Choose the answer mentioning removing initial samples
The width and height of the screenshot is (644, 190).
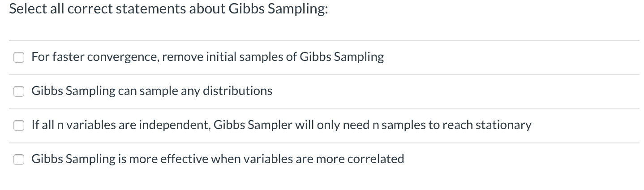pos(207,57)
